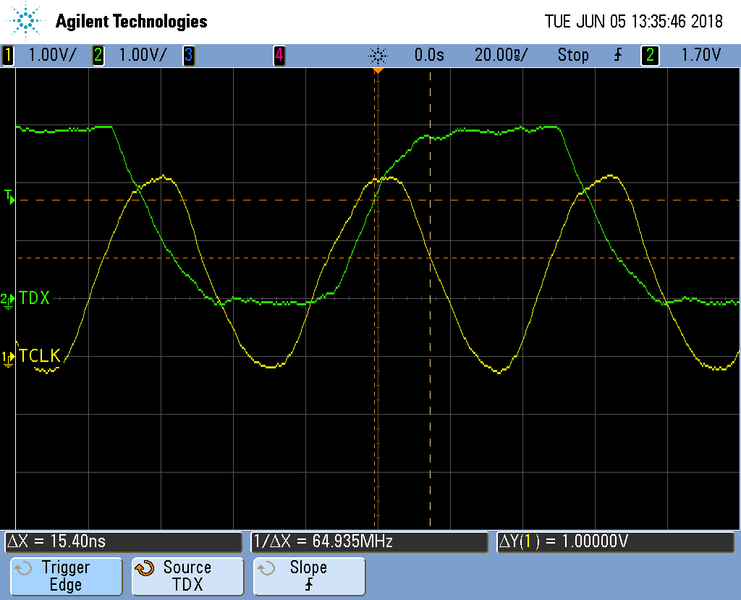Click the 20.00 ns/div timebase value

501,55
